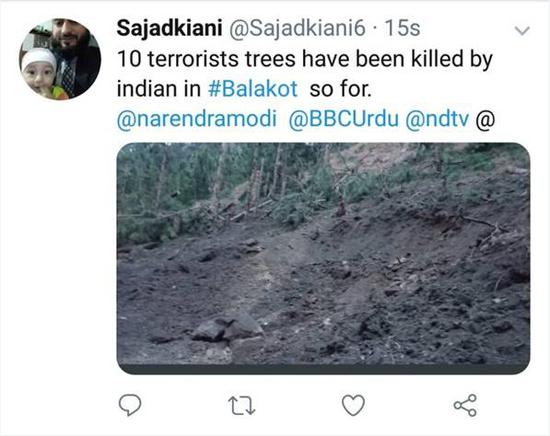550x436 pixels.
Task: Retweet the Balakot post
Action: pyautogui.click(x=241, y=405)
